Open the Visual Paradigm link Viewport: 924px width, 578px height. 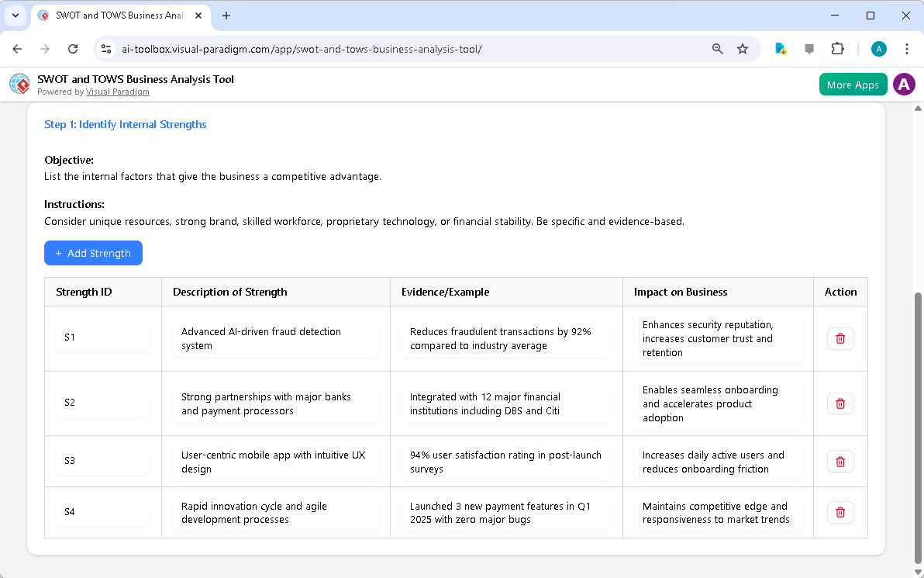tap(117, 92)
